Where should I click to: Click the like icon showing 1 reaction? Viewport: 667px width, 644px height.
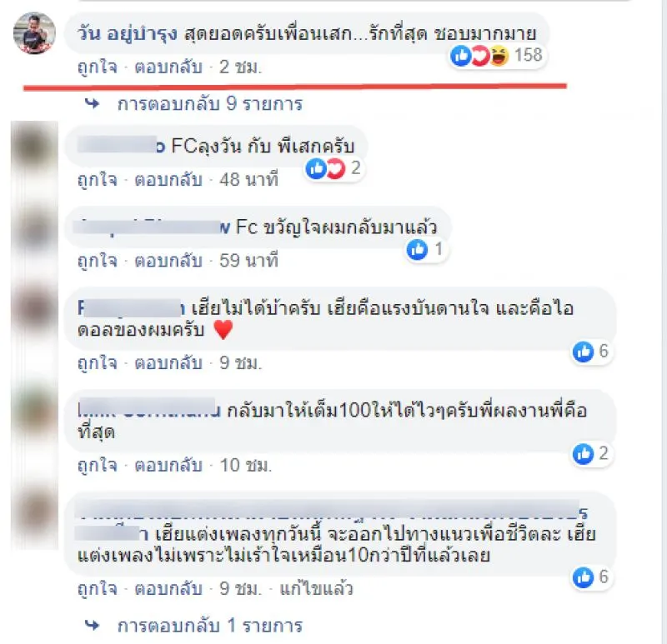(417, 250)
